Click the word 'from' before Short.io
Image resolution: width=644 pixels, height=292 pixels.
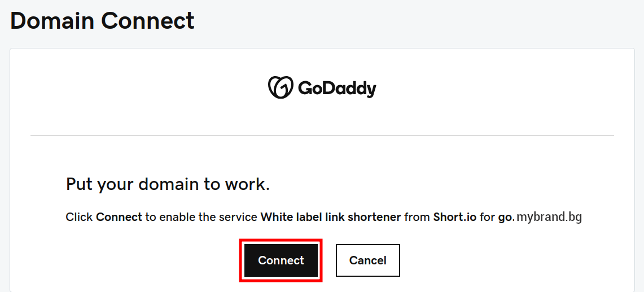(417, 217)
